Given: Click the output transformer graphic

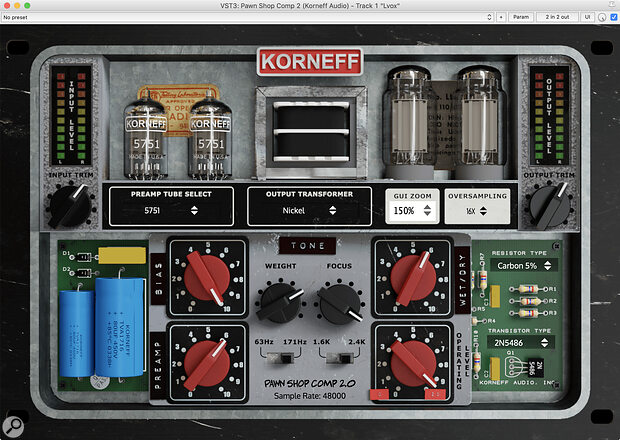Looking at the screenshot, I should pos(312,132).
